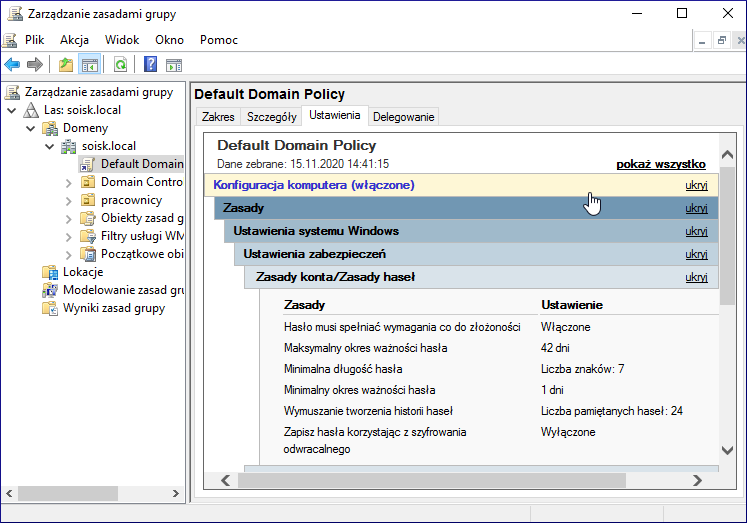Minimize the inner MDI child window

pyautogui.click(x=702, y=40)
